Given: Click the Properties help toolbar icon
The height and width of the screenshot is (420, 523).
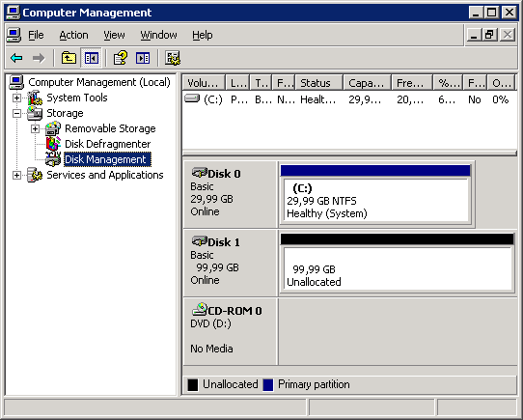Looking at the screenshot, I should (121, 58).
